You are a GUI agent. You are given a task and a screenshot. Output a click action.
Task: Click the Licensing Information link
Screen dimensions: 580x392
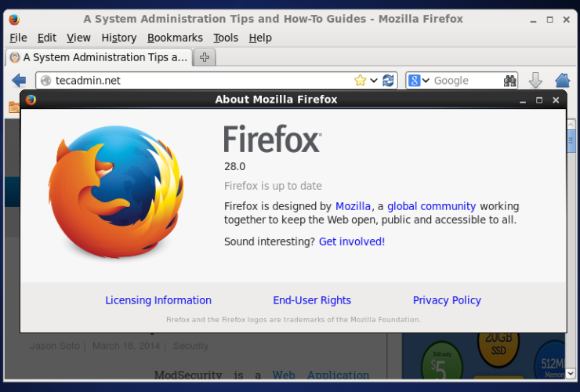pos(158,300)
